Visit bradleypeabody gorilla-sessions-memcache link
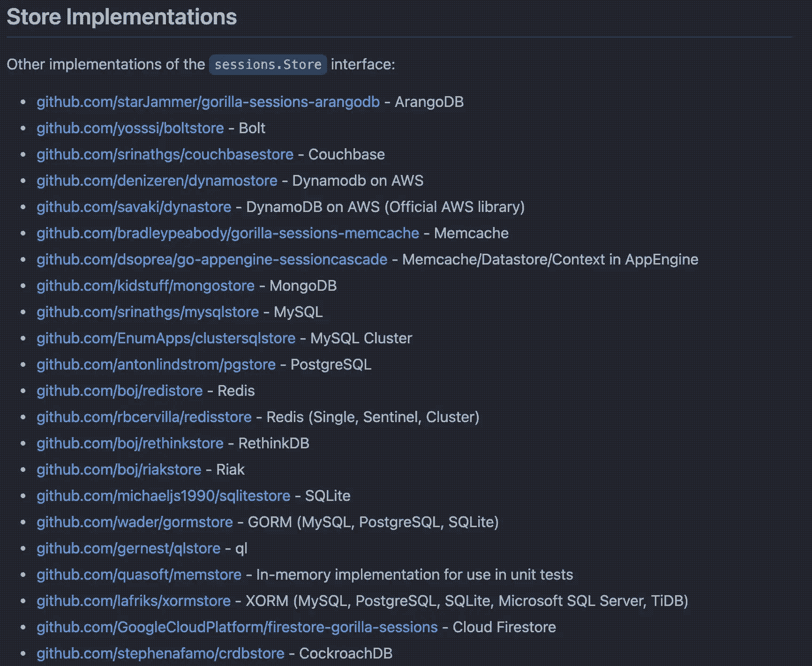Screen dimensions: 812x666 228,233
